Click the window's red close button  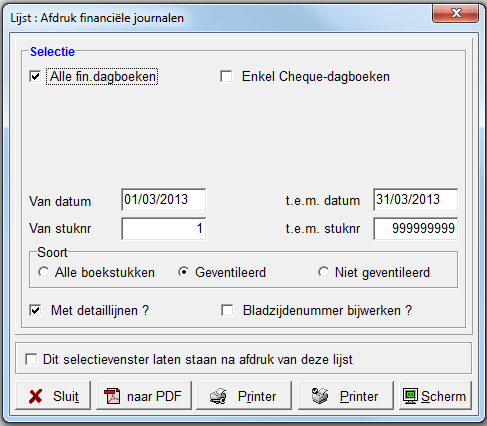click(x=455, y=13)
